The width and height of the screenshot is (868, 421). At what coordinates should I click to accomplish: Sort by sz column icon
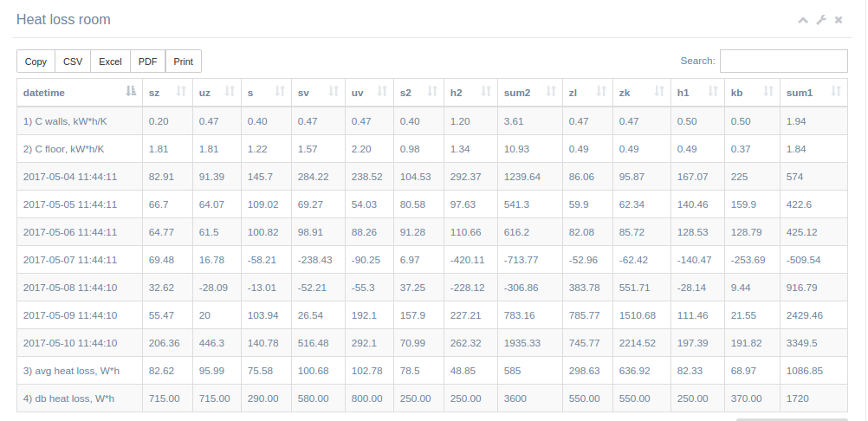click(x=181, y=92)
